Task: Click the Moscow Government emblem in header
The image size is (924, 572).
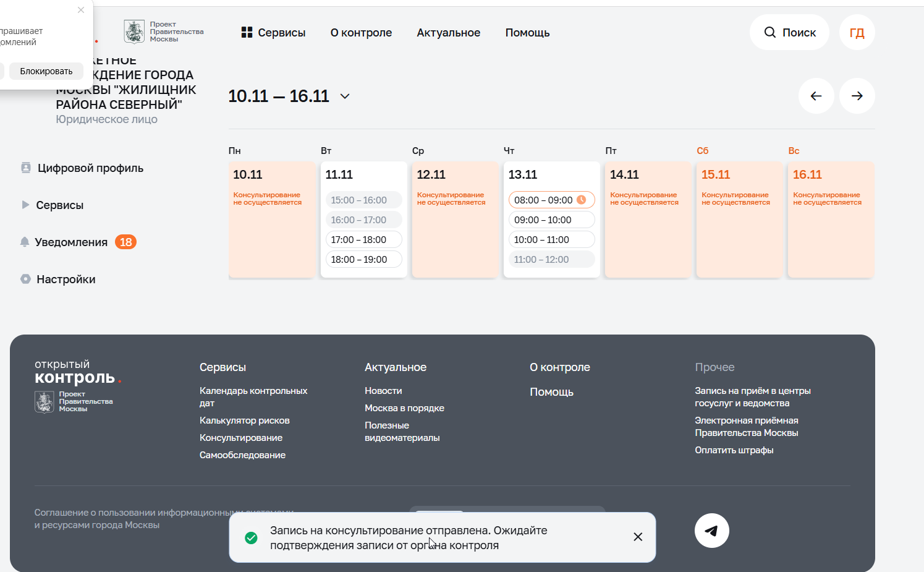Action: pos(134,32)
